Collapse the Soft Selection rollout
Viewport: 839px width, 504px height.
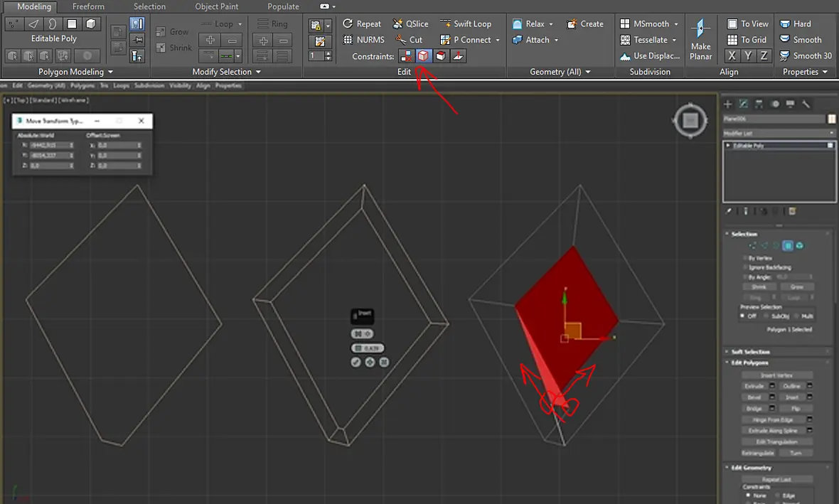click(750, 351)
